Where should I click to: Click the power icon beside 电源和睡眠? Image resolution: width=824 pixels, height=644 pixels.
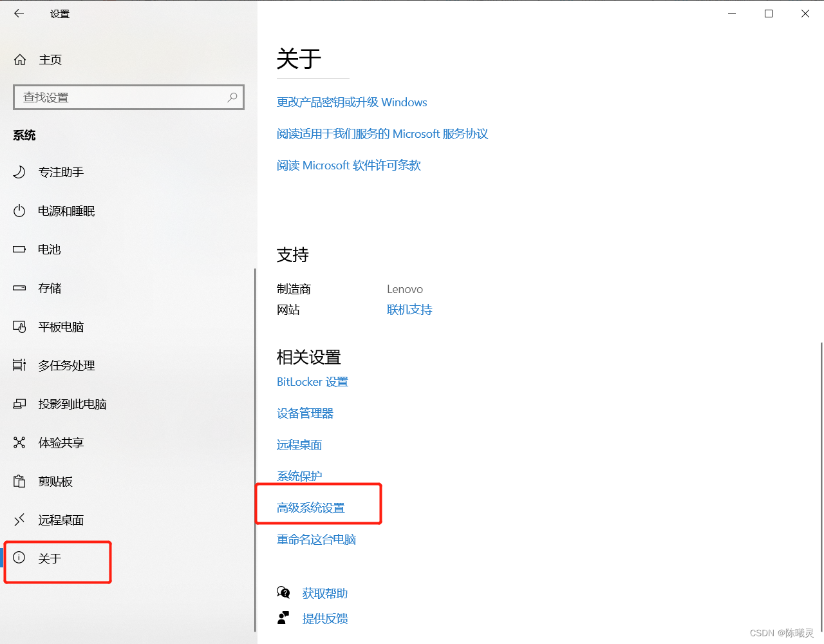pyautogui.click(x=19, y=211)
